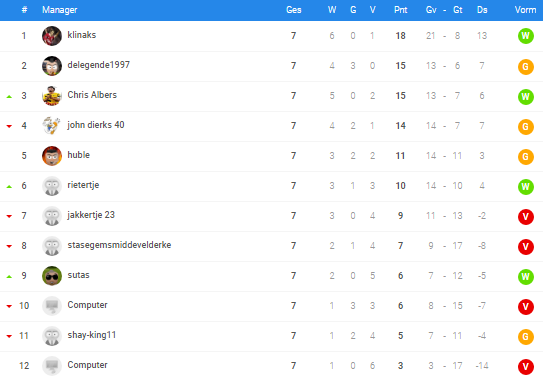Image resolution: width=544 pixels, height=381 pixels.
Task: Click the default avatar of rietertje
Action: pos(52,186)
